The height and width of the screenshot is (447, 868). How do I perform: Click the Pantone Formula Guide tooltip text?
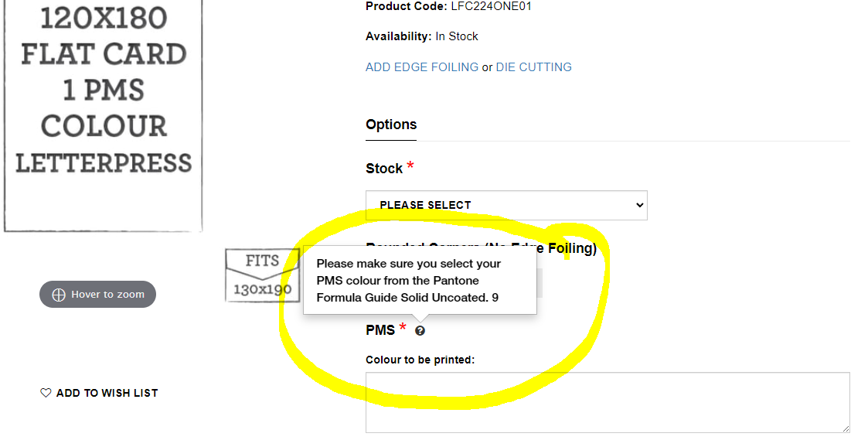[x=408, y=280]
